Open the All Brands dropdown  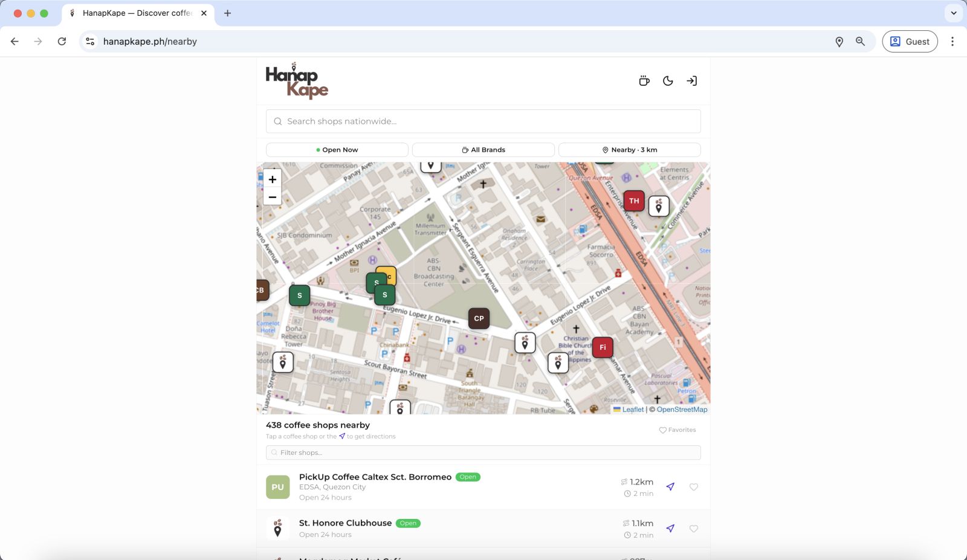click(483, 150)
